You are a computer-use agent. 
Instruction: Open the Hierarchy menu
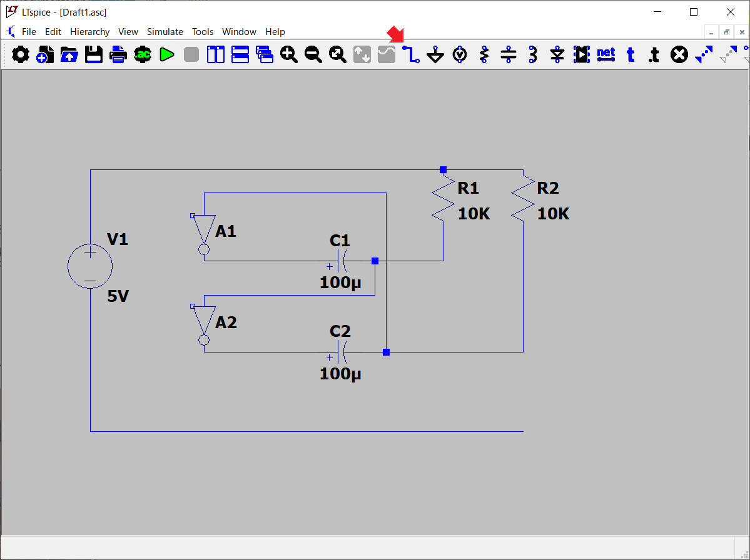tap(89, 32)
